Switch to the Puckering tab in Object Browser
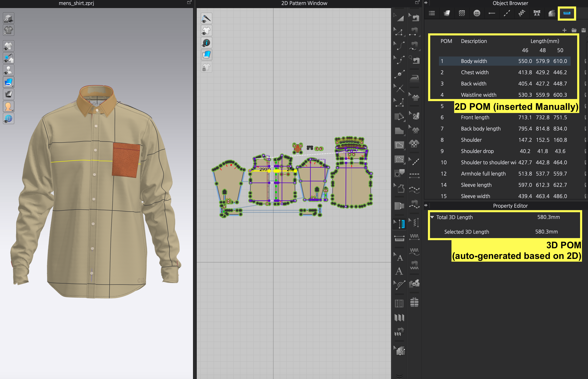588x379 pixels. [x=522, y=13]
